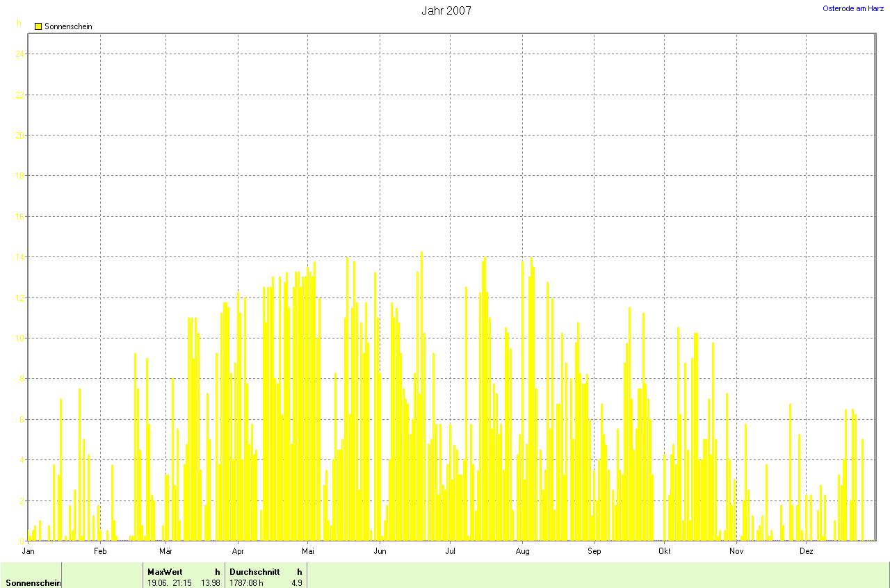Click the yellow Sonnenschein legend swatch
The image size is (890, 588).
(38, 26)
